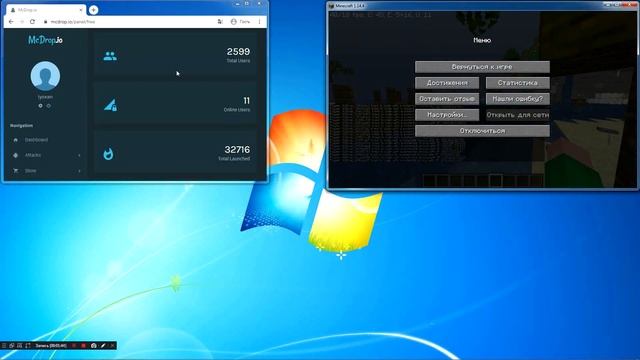Click the recording timer label
The height and width of the screenshot is (360, 640).
[x=51, y=346]
